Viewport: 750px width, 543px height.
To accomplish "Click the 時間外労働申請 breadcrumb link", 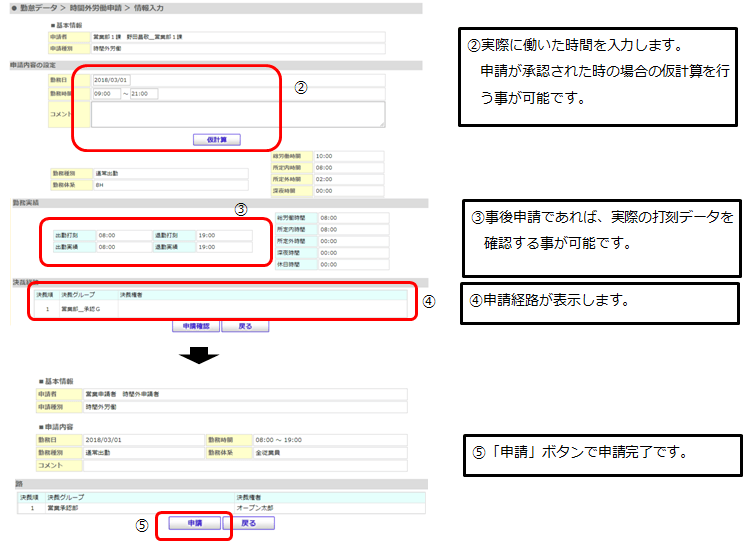I will pos(95,8).
